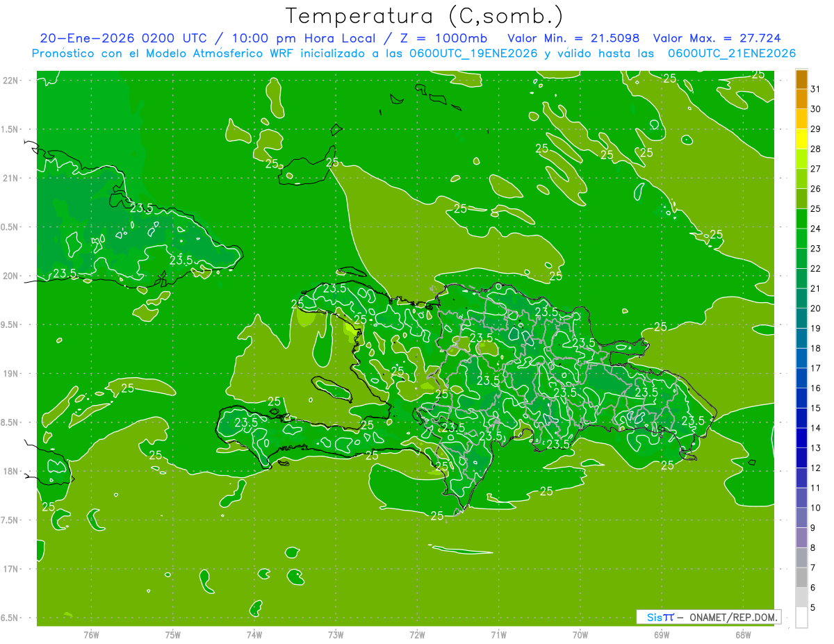834x644 pixels.
Task: Click the 68W longitude axis label
Action: tap(743, 634)
